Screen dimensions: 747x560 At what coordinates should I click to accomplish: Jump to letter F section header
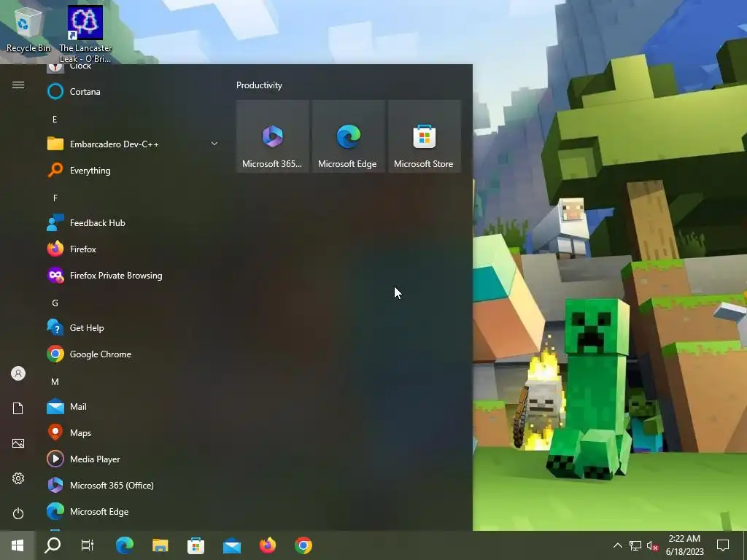click(x=55, y=198)
